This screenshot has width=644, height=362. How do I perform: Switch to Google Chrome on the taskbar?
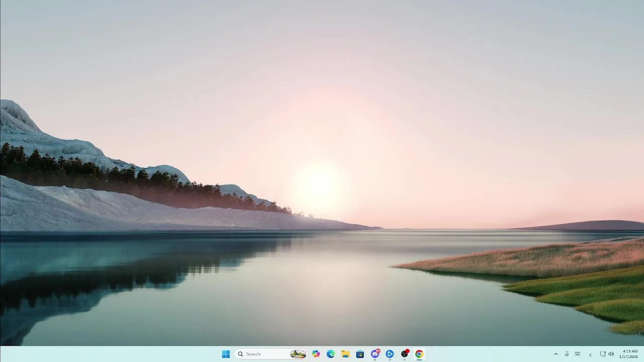tap(419, 354)
